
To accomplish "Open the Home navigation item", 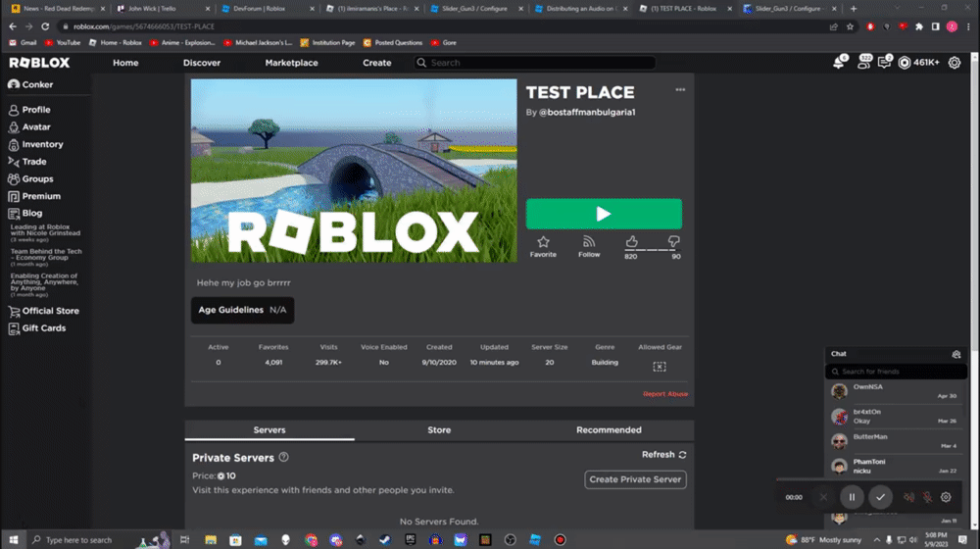I will (125, 63).
